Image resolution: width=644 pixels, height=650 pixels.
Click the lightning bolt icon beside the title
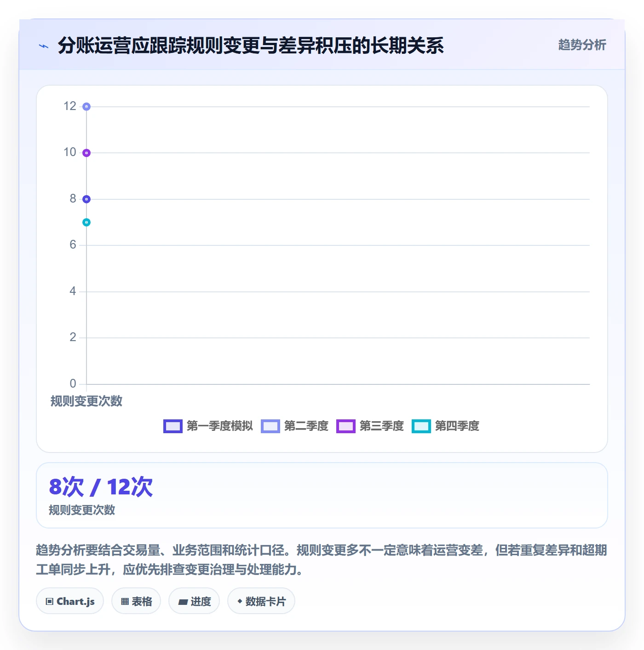tap(44, 46)
